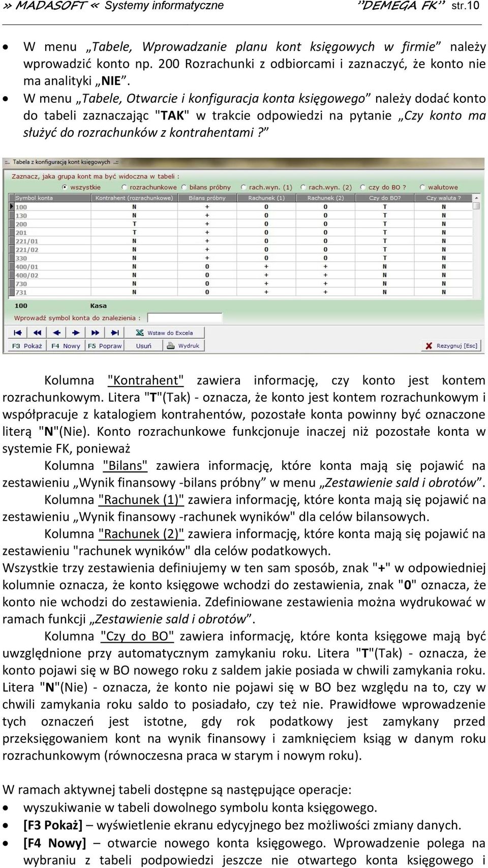The width and height of the screenshot is (488, 868).
Task: Click the bold [F3 Pokaż] text in document
Action: pyautogui.click(x=53, y=825)
